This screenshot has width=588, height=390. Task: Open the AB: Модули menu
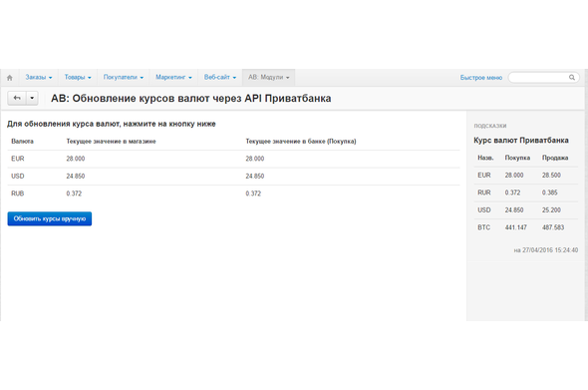(268, 78)
